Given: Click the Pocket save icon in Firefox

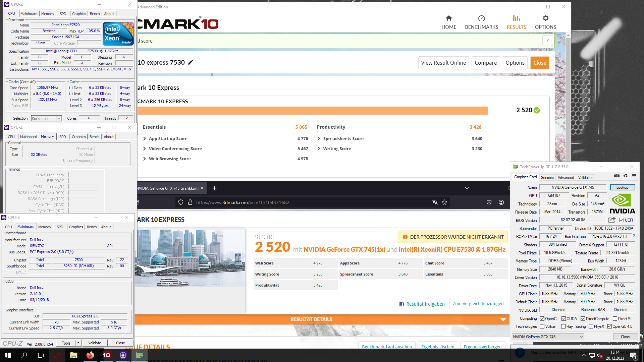Looking at the screenshot, I should pos(489,202).
